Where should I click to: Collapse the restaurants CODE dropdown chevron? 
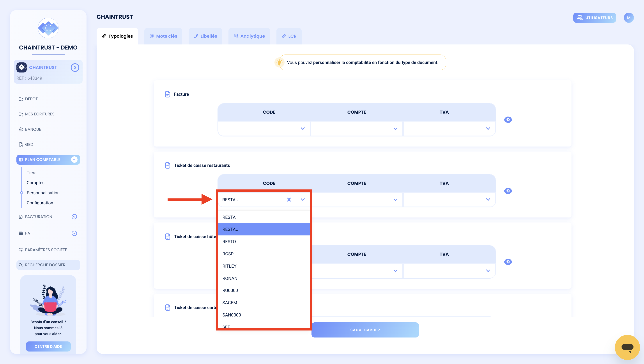(303, 200)
